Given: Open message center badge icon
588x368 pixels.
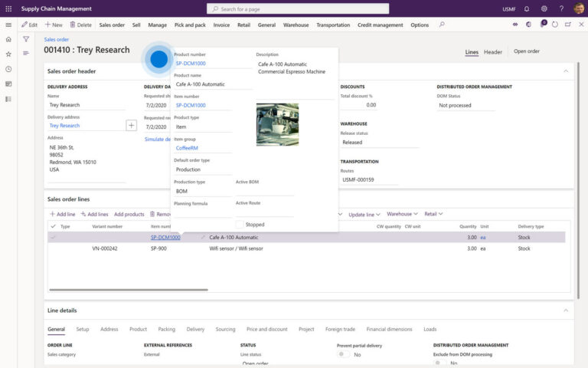Looking at the screenshot, I should pyautogui.click(x=543, y=24).
